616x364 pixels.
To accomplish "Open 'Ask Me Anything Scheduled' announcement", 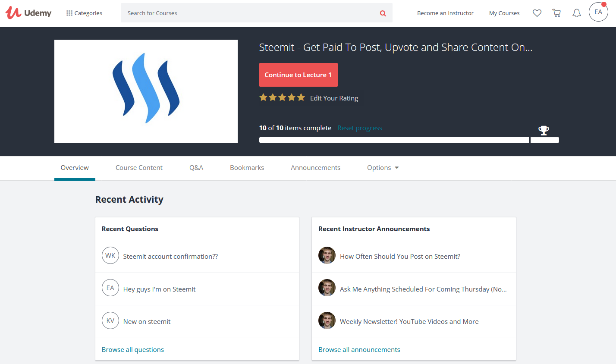I will [x=423, y=289].
